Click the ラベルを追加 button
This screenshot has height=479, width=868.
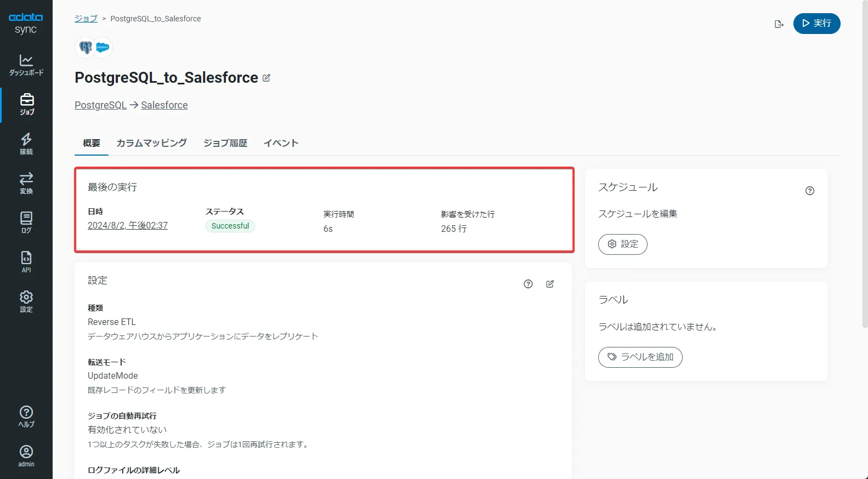coord(640,357)
